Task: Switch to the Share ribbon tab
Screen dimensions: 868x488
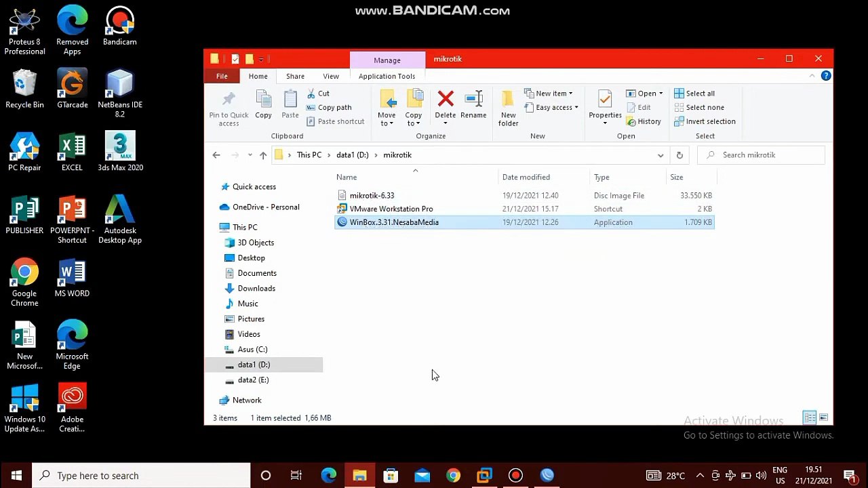Action: click(x=295, y=76)
